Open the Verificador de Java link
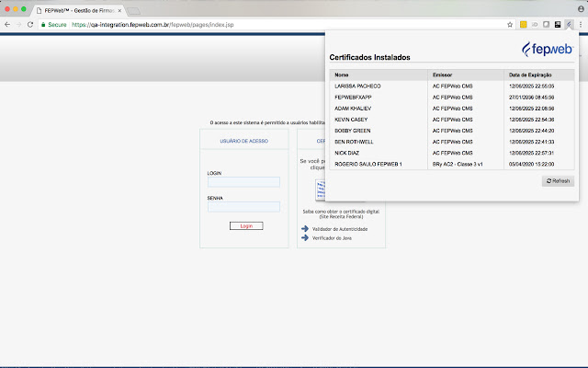This screenshot has width=588, height=368. pyautogui.click(x=332, y=238)
